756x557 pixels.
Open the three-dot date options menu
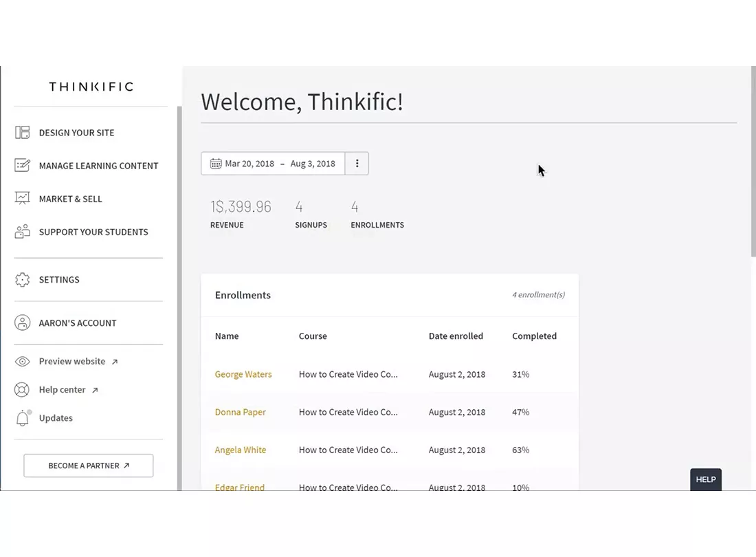357,164
